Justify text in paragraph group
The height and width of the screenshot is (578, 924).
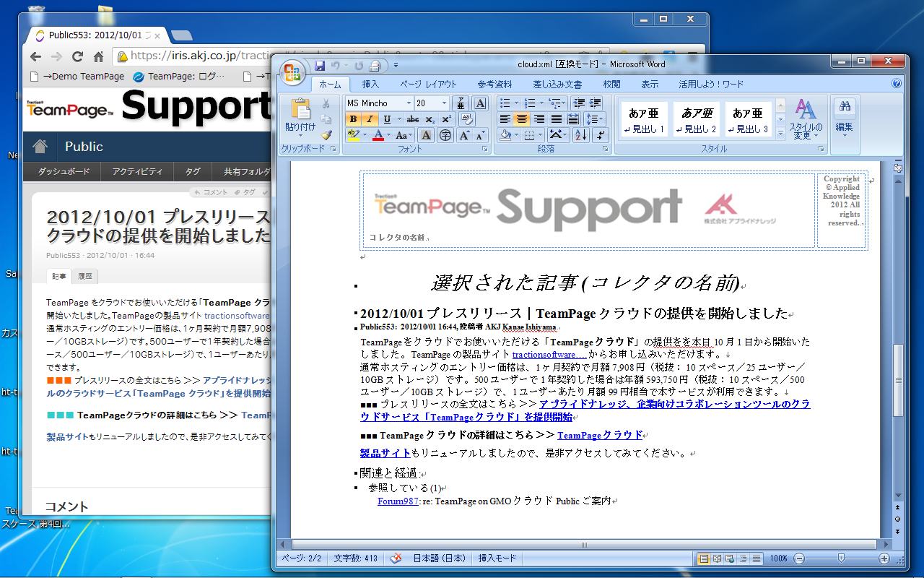556,119
